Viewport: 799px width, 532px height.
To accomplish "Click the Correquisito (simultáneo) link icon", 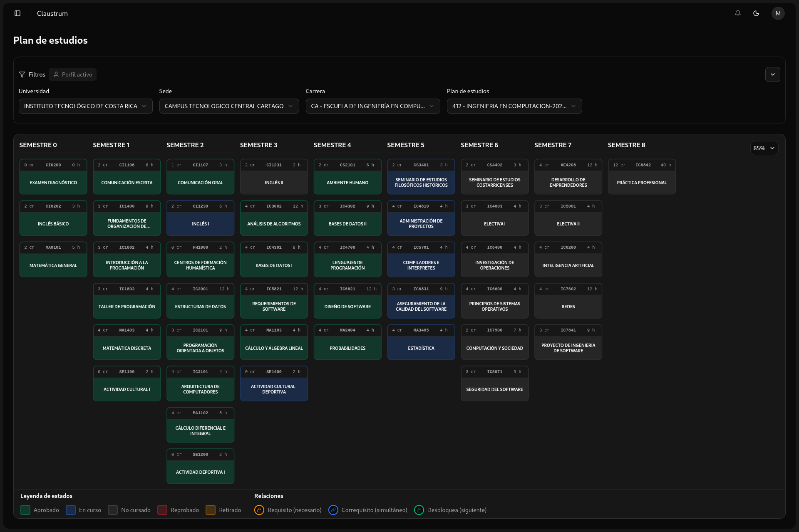I will click(x=333, y=510).
